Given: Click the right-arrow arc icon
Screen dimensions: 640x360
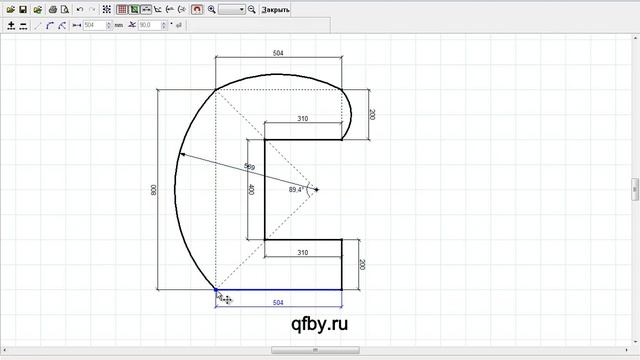Looking at the screenshot, I should (182, 9).
